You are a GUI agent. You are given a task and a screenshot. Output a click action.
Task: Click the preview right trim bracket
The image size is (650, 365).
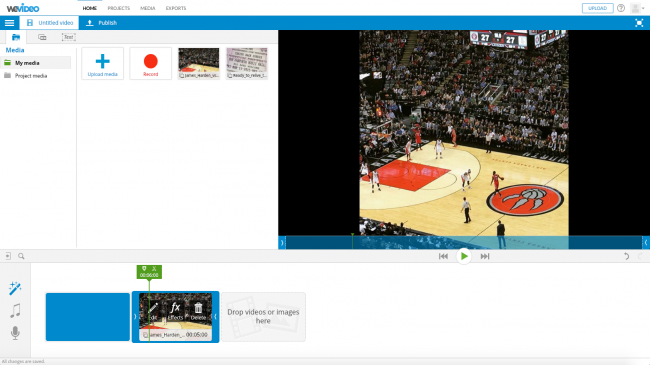coord(646,243)
